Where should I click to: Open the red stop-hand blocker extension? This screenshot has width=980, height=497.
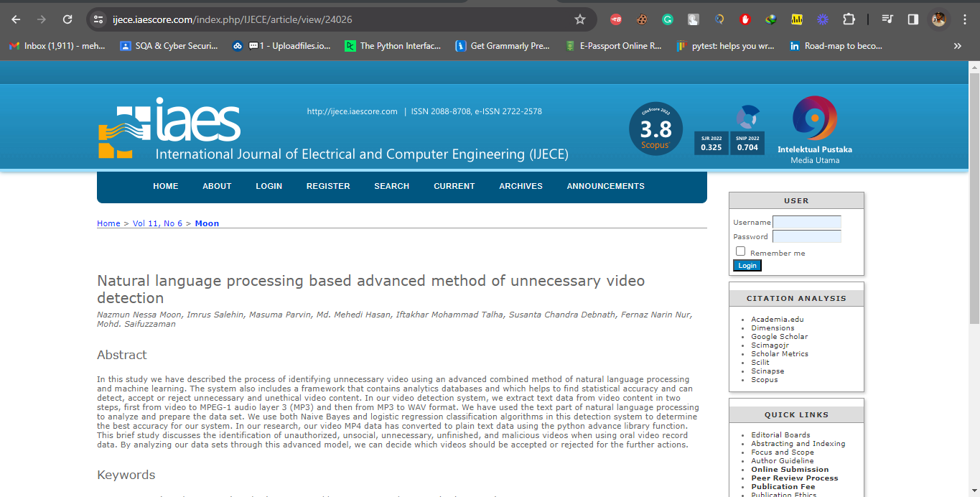[x=745, y=19]
